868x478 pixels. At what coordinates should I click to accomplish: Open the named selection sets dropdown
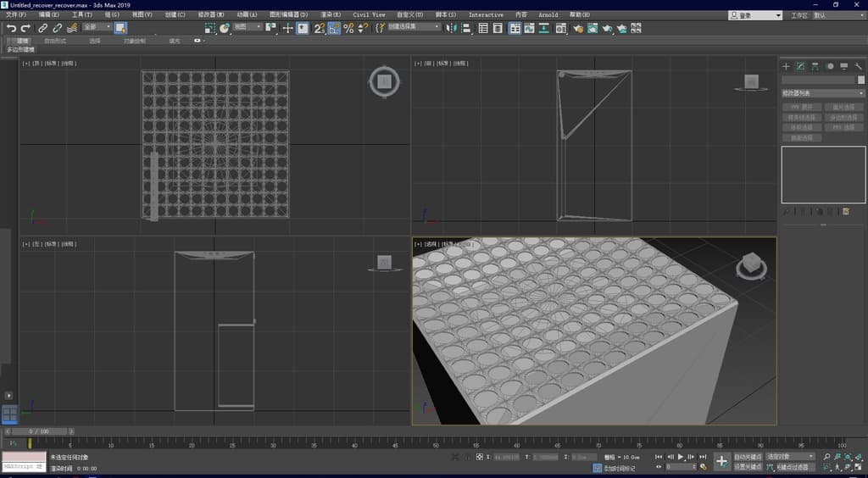[x=415, y=27]
